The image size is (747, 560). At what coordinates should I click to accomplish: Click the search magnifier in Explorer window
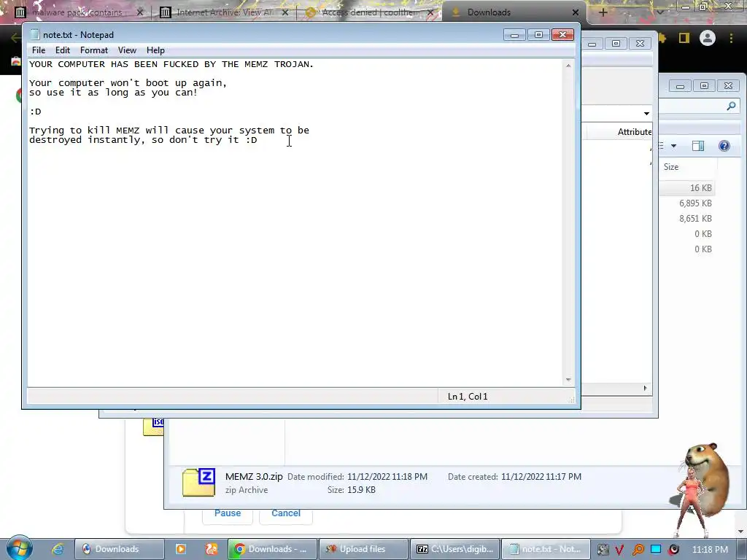[x=731, y=106]
